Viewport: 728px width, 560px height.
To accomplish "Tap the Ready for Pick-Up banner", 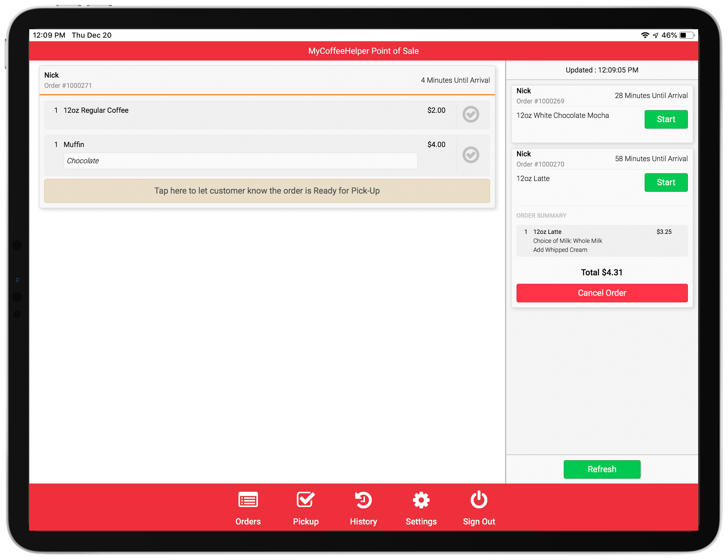I will point(267,191).
